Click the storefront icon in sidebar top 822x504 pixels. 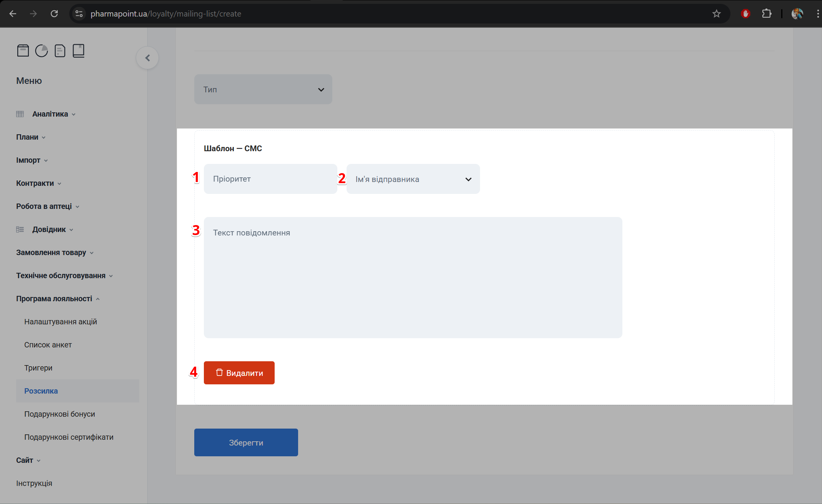click(x=23, y=51)
